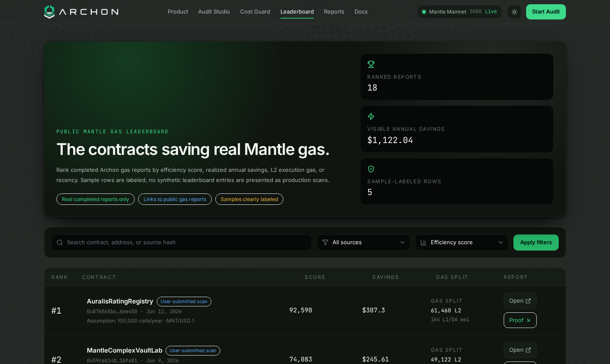
Task: Click the SCORE column header
Action: pos(315,277)
